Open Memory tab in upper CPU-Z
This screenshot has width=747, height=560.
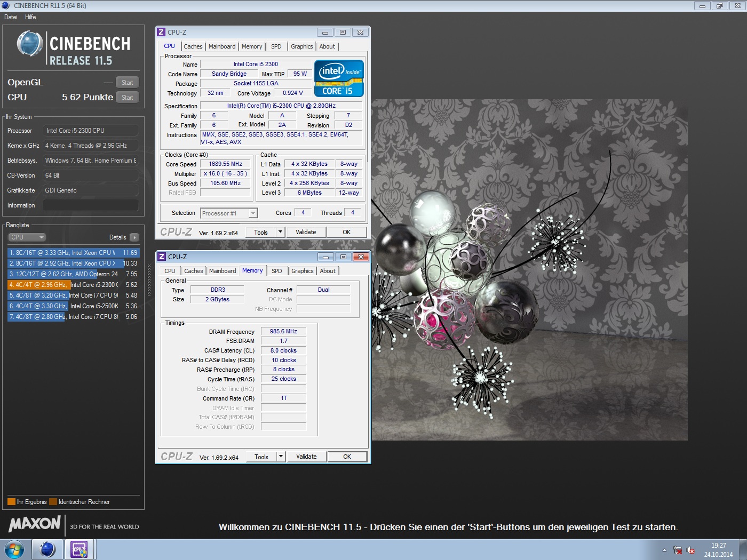[252, 46]
